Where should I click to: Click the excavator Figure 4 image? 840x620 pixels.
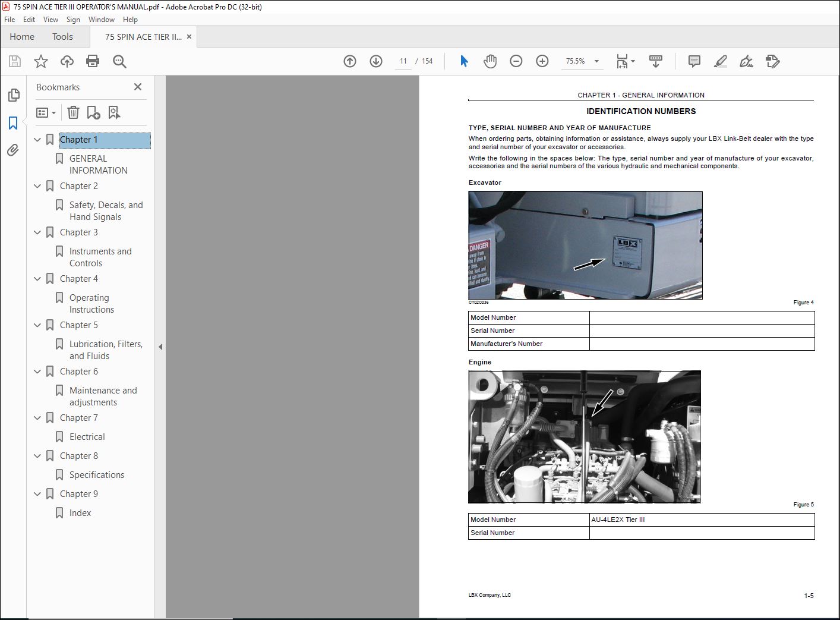(585, 245)
